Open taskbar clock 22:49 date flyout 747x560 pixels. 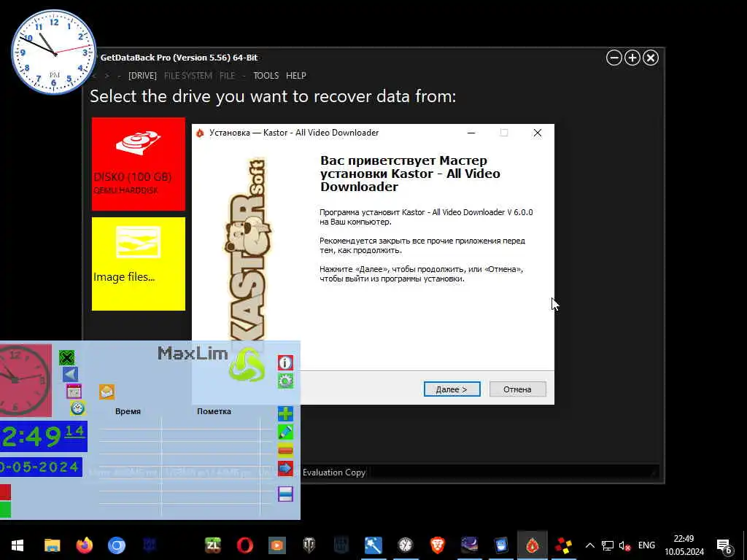[684, 545]
